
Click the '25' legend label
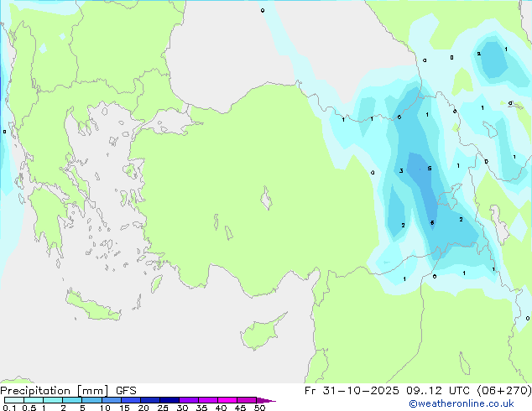[x=163, y=408]
